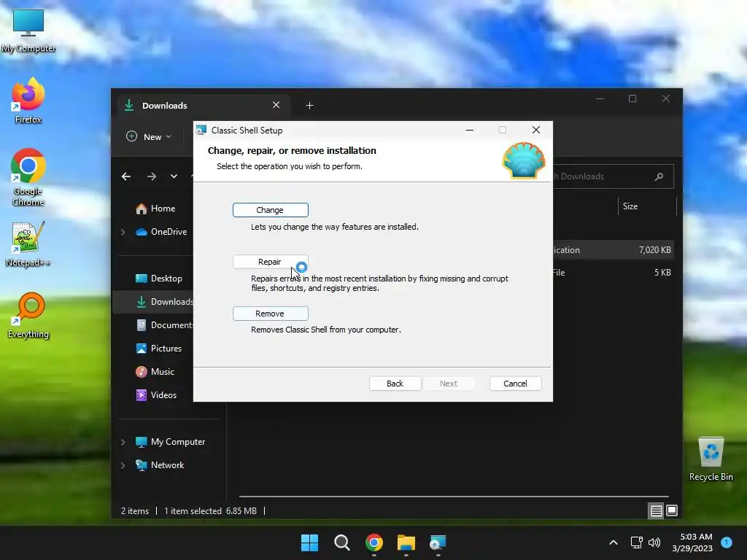Minimize the Classic Shell Setup dialog
This screenshot has height=560, width=747.
470,130
